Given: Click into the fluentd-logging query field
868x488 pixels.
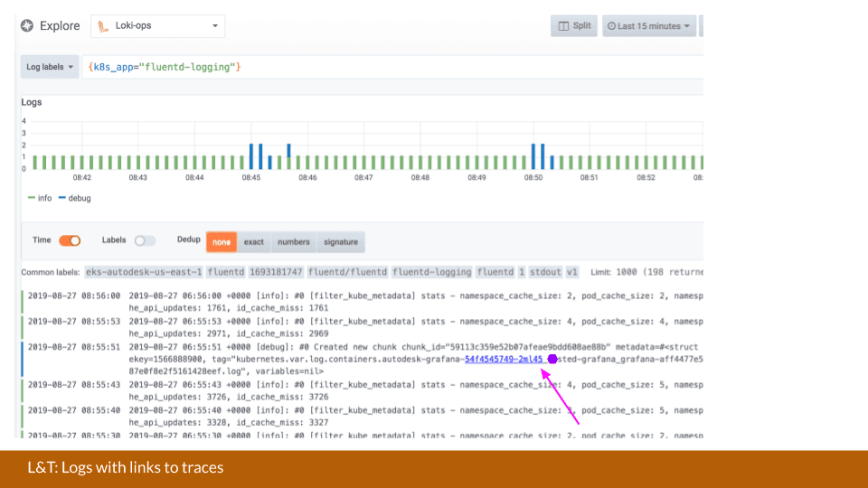Looking at the screenshot, I should pyautogui.click(x=392, y=67).
